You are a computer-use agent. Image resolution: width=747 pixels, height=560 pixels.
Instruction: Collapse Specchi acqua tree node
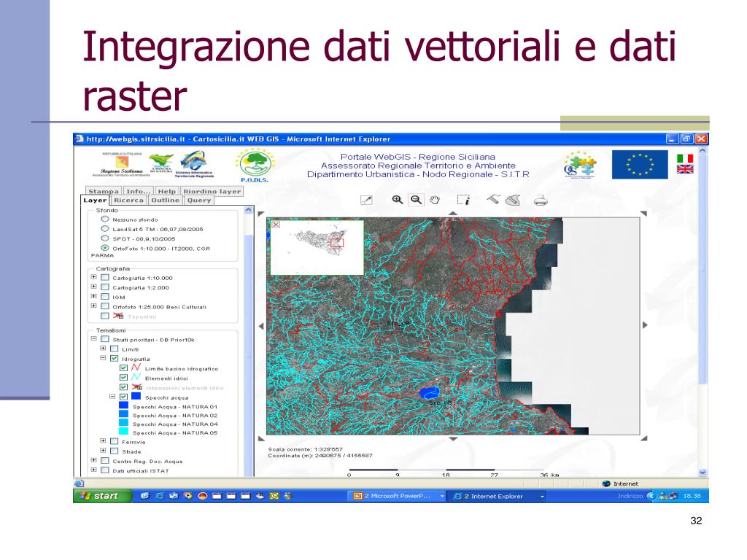click(x=112, y=396)
